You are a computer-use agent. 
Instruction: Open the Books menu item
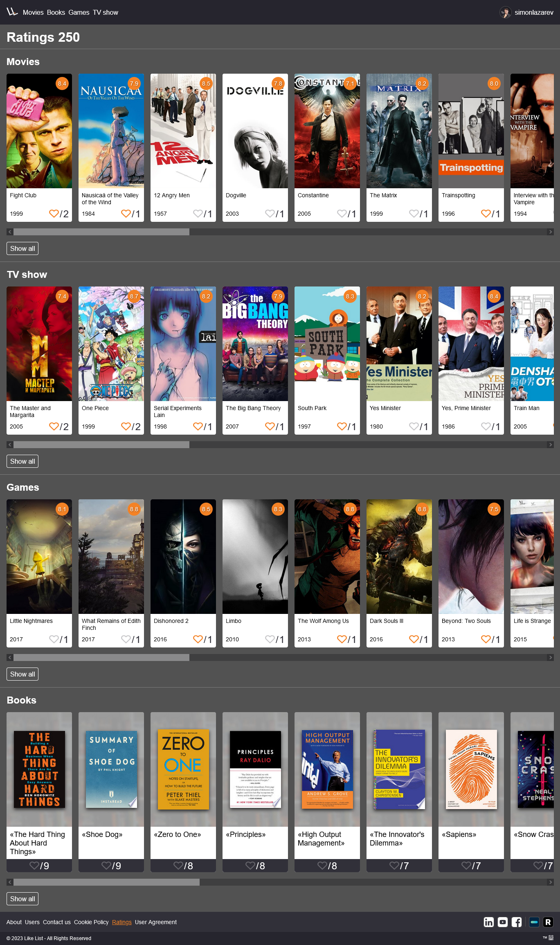[56, 12]
